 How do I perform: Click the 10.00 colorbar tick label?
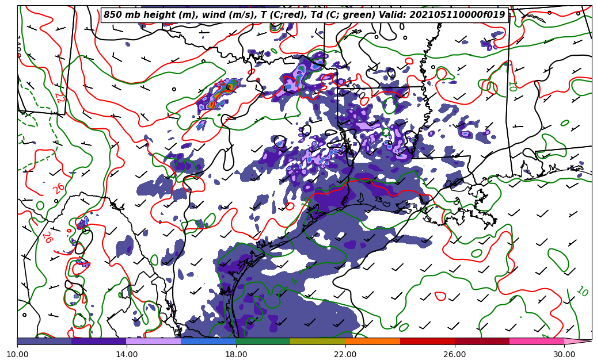(17, 354)
